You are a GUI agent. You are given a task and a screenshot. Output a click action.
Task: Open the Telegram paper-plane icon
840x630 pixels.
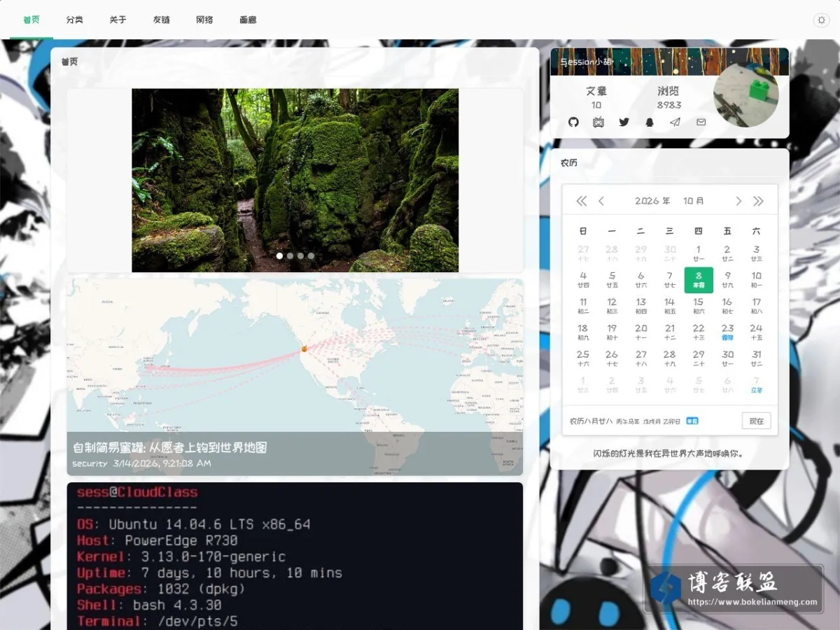675,122
